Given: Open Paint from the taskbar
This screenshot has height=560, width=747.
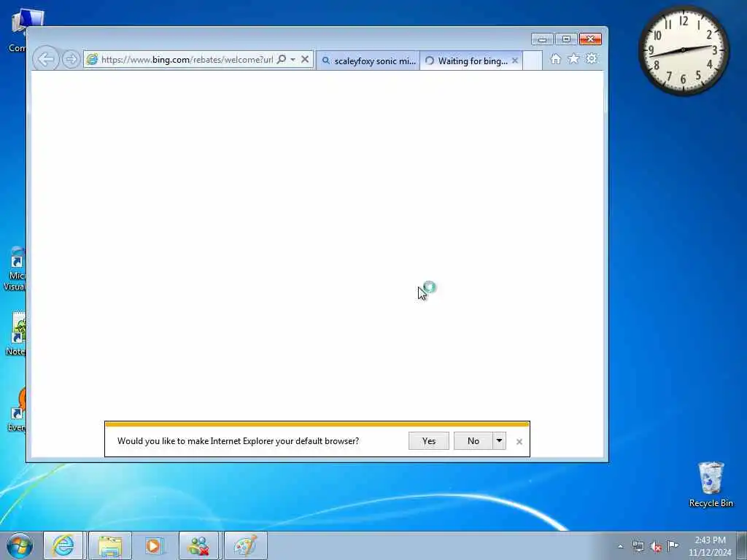Looking at the screenshot, I should pyautogui.click(x=245, y=545).
